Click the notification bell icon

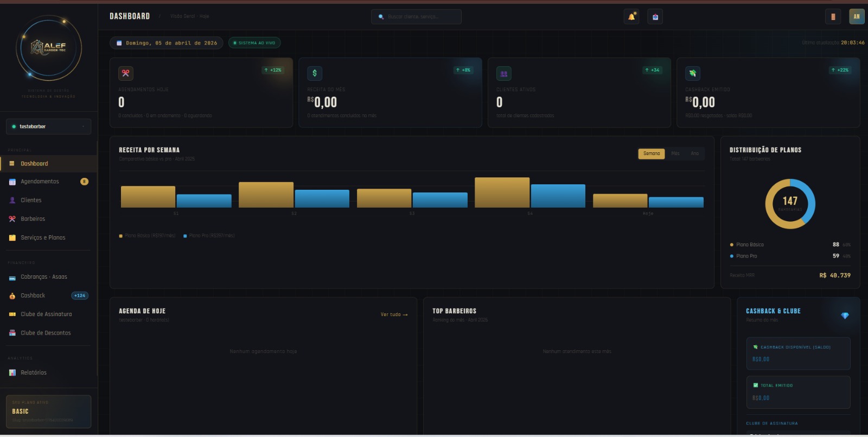631,17
